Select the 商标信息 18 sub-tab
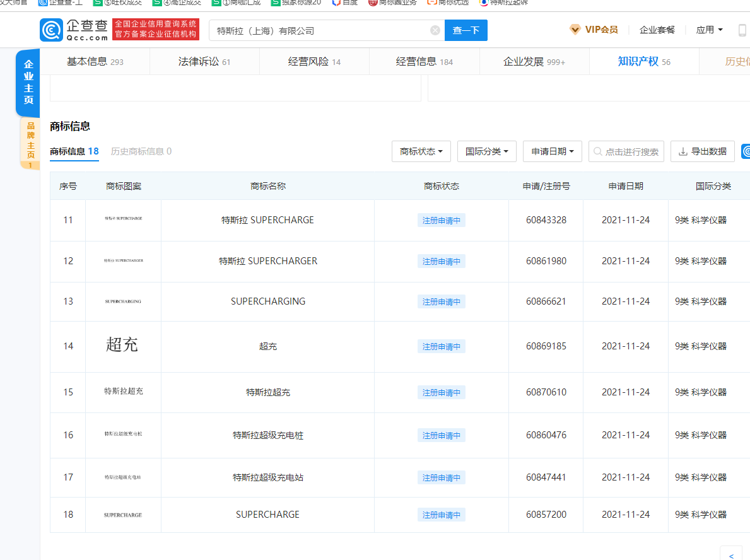 74,151
